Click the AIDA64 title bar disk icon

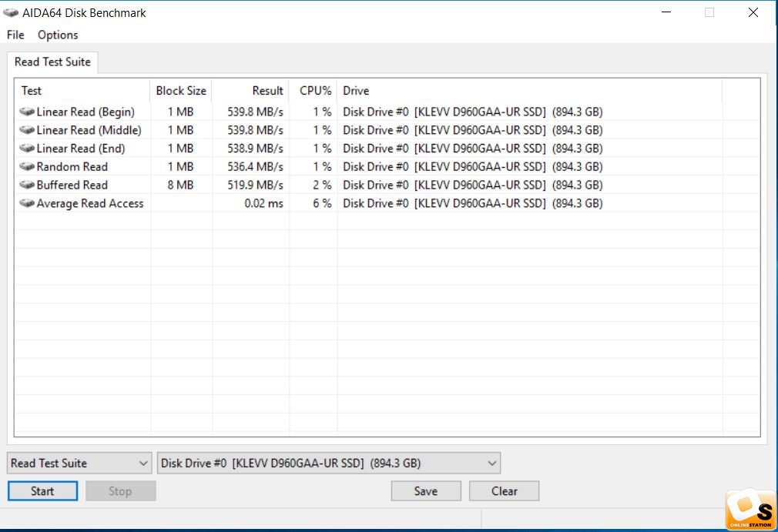[11, 13]
